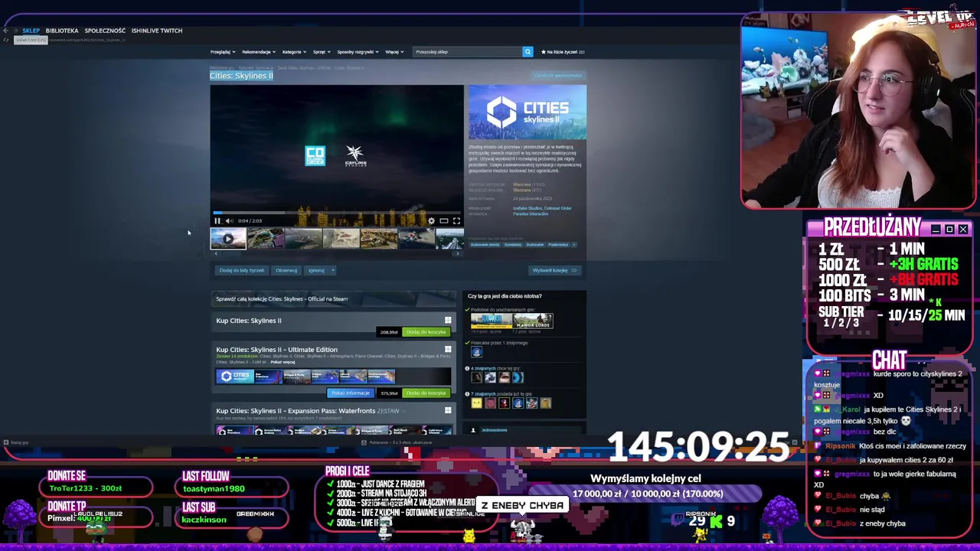Toggle theater mode on trailer
The height and width of the screenshot is (551, 980).
click(x=443, y=220)
